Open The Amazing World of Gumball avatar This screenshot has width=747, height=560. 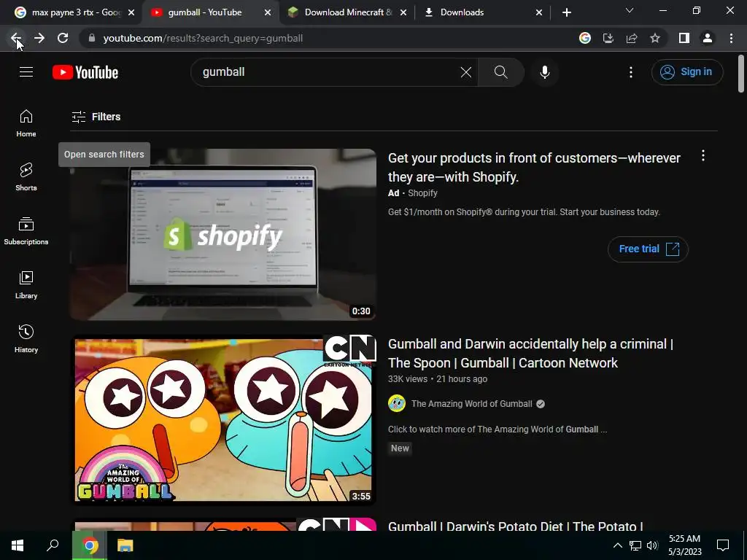396,403
